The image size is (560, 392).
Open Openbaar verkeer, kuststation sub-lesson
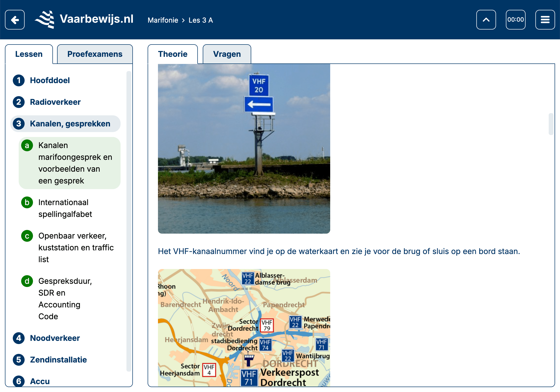click(x=76, y=247)
